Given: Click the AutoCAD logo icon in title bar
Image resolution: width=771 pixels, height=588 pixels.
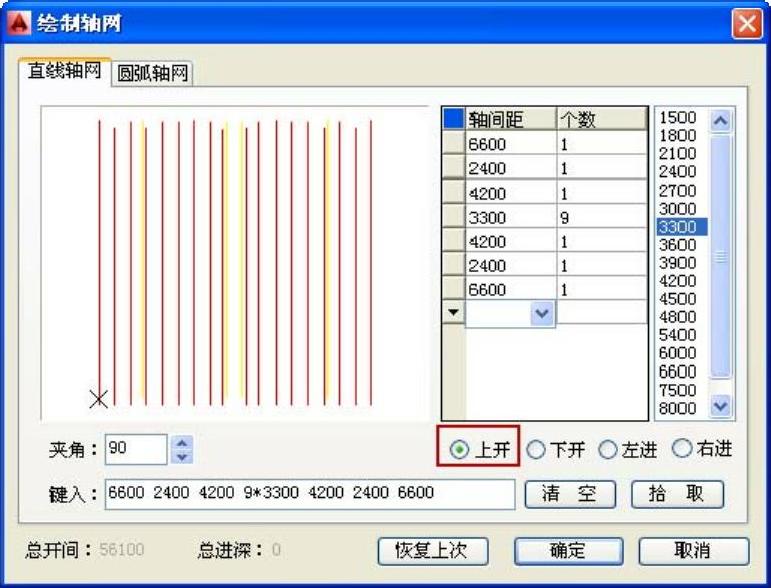Looking at the screenshot, I should [x=19, y=23].
